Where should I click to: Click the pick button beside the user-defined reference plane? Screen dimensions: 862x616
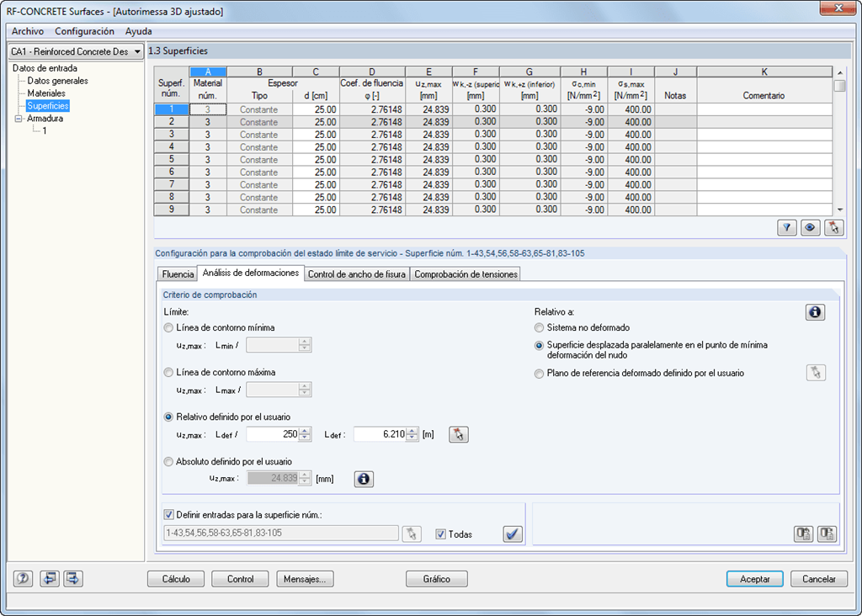pyautogui.click(x=816, y=373)
